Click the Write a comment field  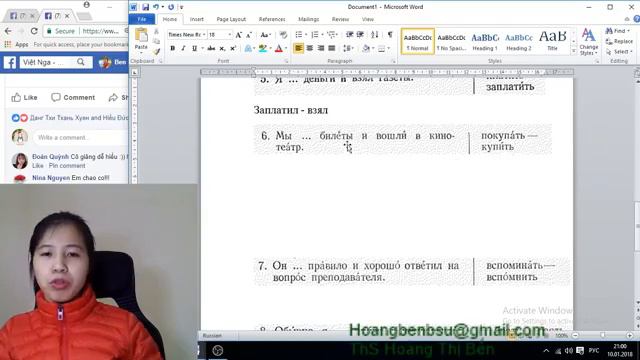[x=80, y=138]
